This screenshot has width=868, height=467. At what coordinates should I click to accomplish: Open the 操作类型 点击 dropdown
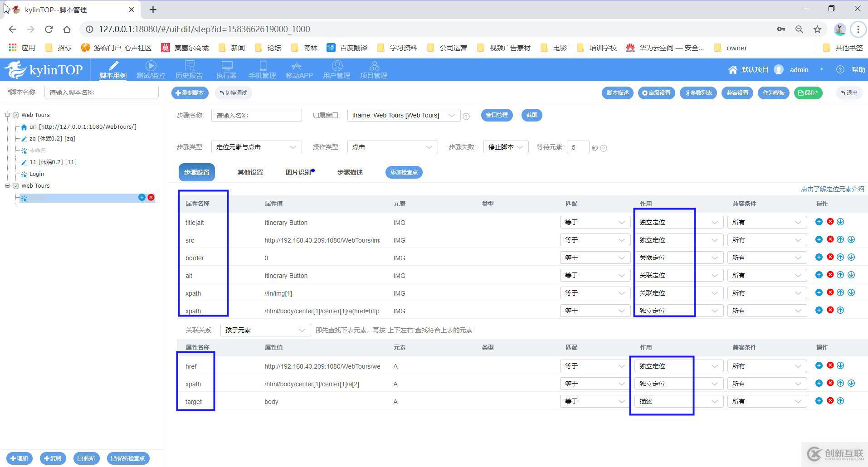tap(392, 147)
